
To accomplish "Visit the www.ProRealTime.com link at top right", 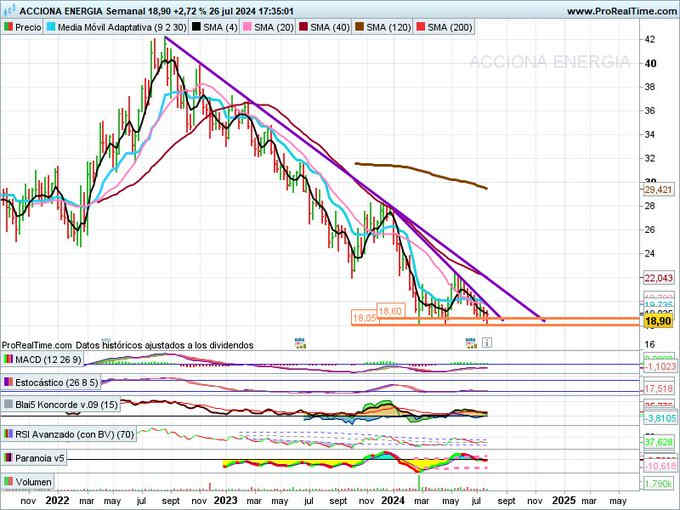I will coord(621,11).
